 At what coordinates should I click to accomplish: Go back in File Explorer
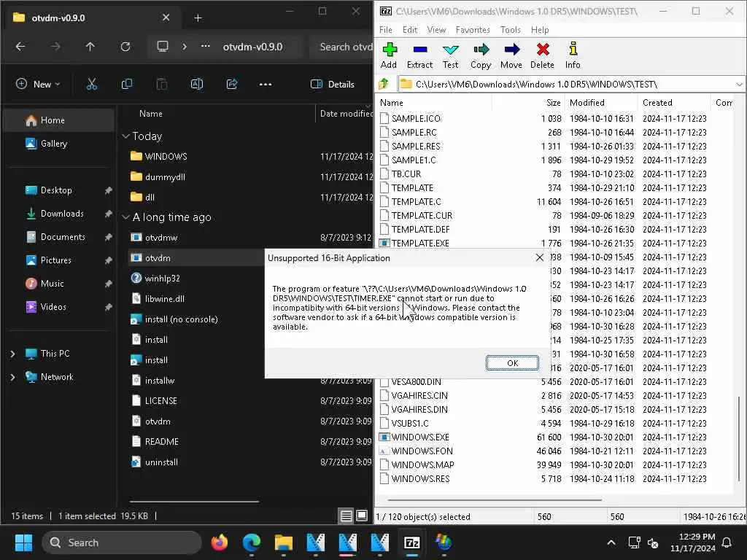point(20,47)
